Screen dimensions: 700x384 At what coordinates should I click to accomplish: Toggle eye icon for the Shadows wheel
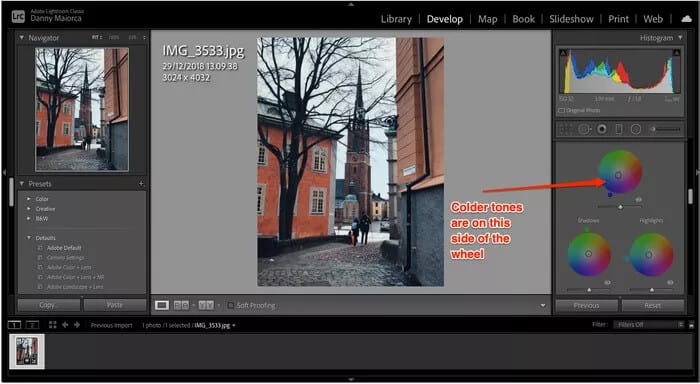point(607,283)
